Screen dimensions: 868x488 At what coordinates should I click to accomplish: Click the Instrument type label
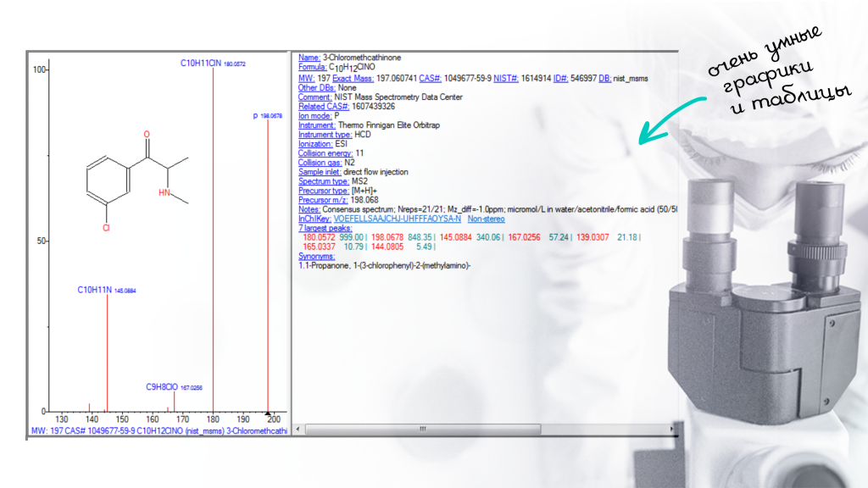(x=325, y=135)
